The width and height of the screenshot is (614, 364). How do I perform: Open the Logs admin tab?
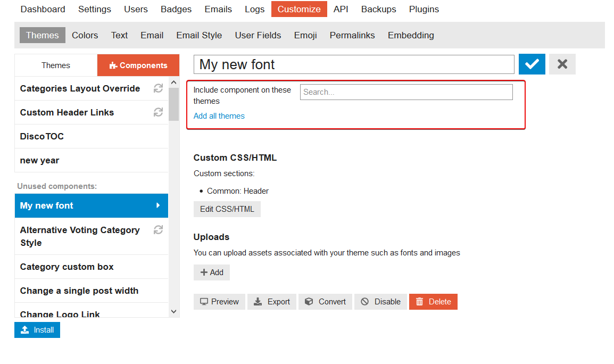coord(254,9)
